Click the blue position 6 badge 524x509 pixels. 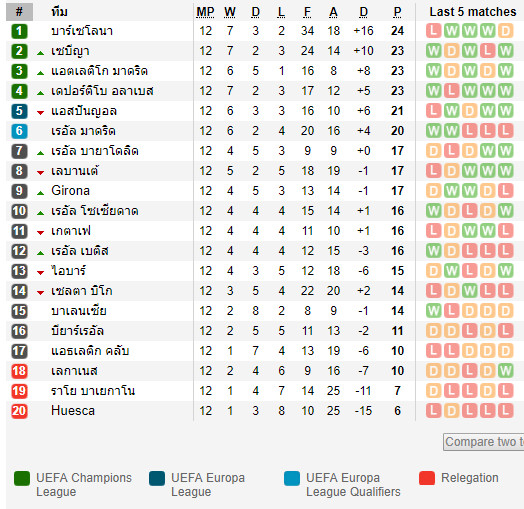coord(19,131)
